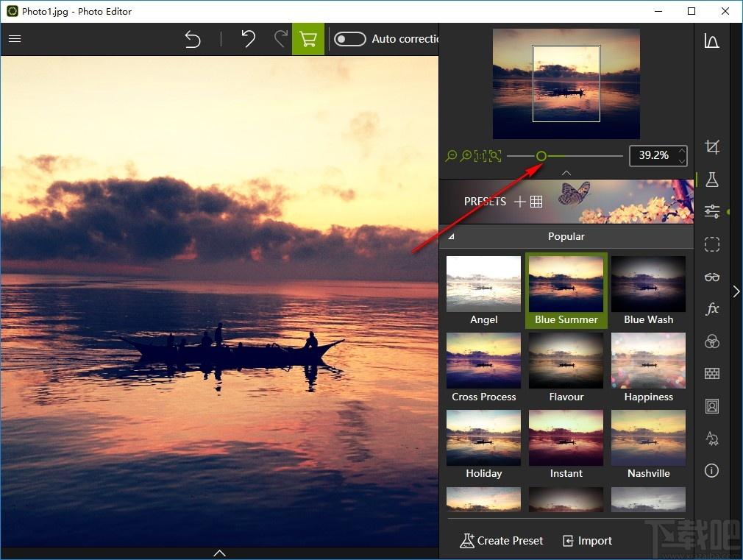The height and width of the screenshot is (560, 743).
Task: Click the fit-to-screen zoom icon
Action: coord(495,155)
